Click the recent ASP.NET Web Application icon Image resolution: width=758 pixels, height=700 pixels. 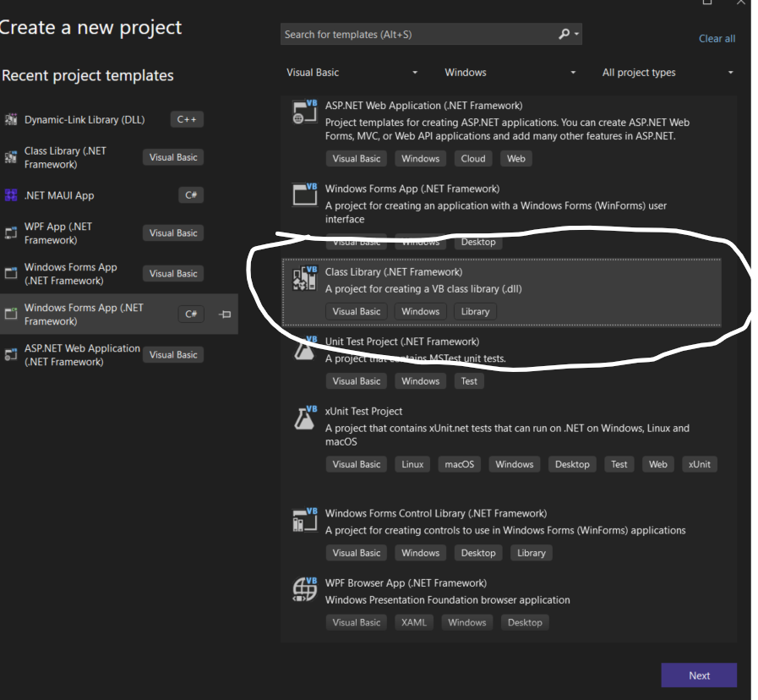pyautogui.click(x=11, y=355)
